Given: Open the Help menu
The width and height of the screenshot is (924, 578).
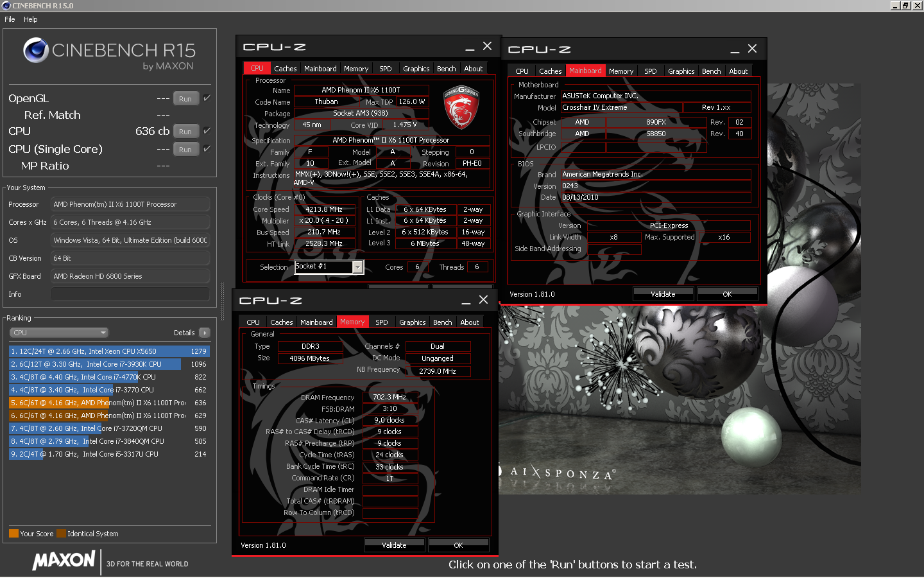Looking at the screenshot, I should 31,19.
